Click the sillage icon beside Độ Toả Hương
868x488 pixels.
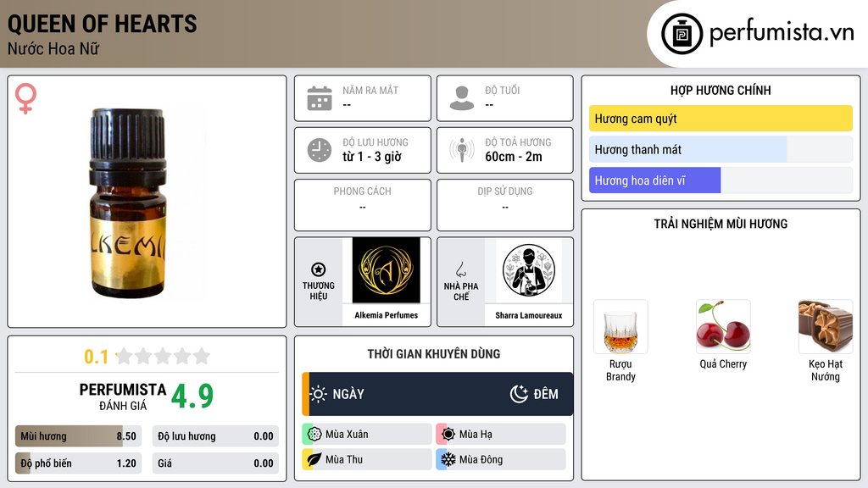462,150
